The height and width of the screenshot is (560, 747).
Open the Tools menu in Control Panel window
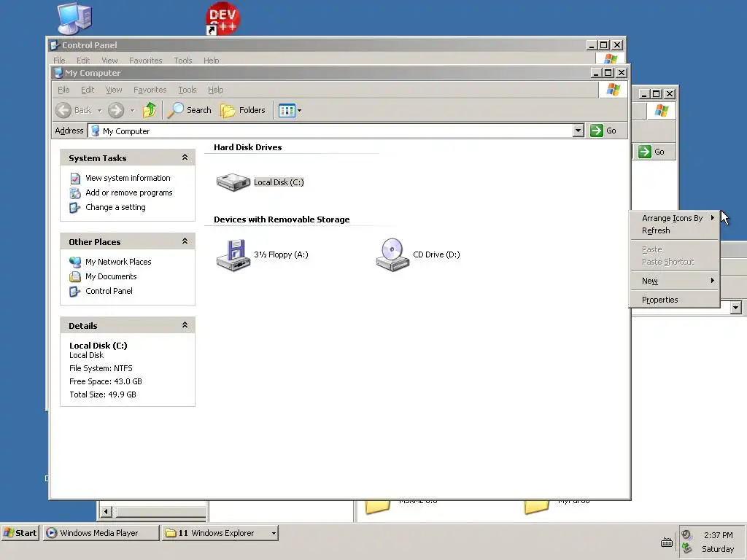pos(183,61)
